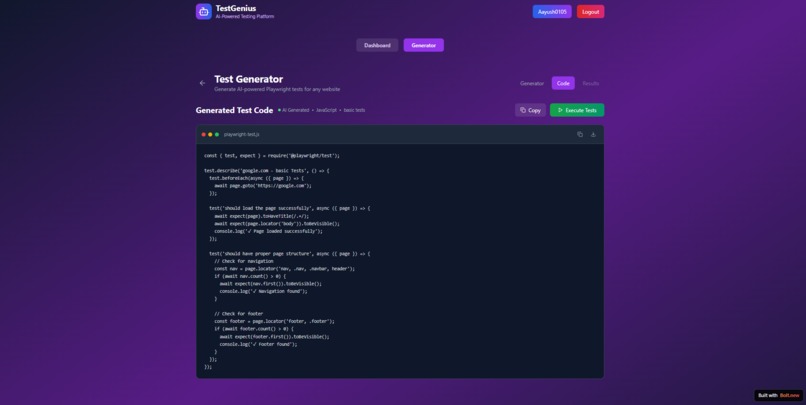Screen dimensions: 806x405
Task: Click the Copy button
Action: (x=530, y=110)
